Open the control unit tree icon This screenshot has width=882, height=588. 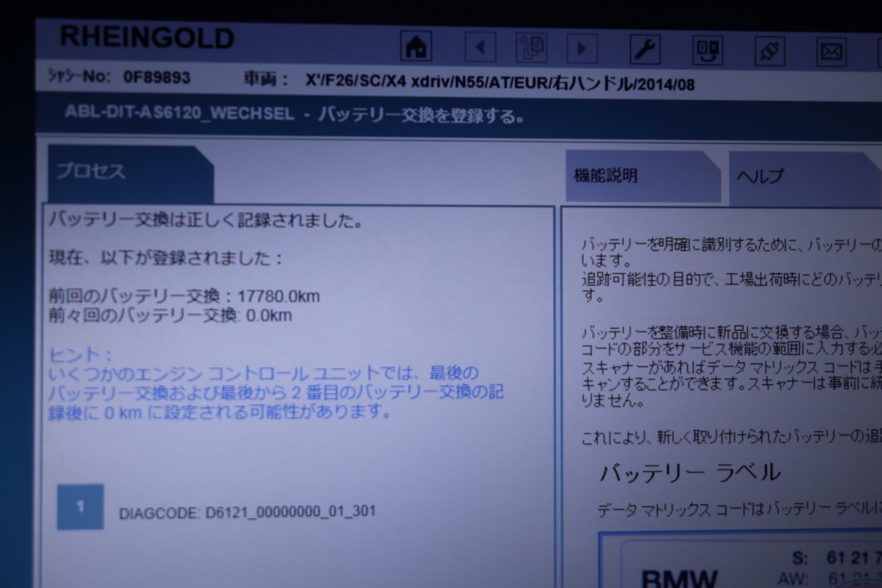[x=707, y=51]
